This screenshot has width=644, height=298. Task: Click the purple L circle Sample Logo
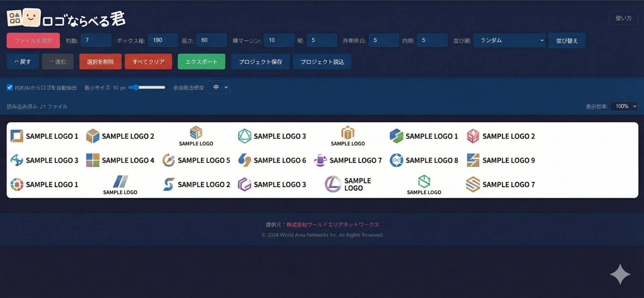click(x=333, y=184)
